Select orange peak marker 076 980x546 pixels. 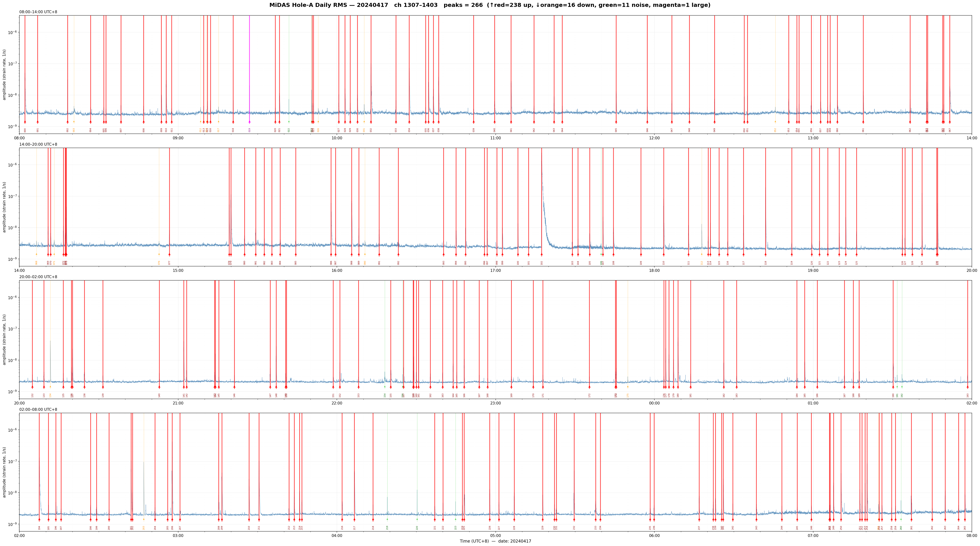coord(159,254)
